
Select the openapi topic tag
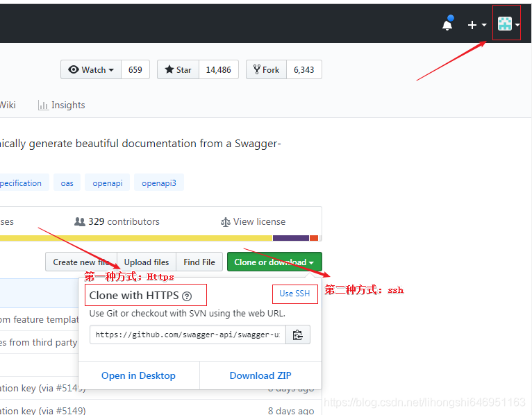[107, 183]
